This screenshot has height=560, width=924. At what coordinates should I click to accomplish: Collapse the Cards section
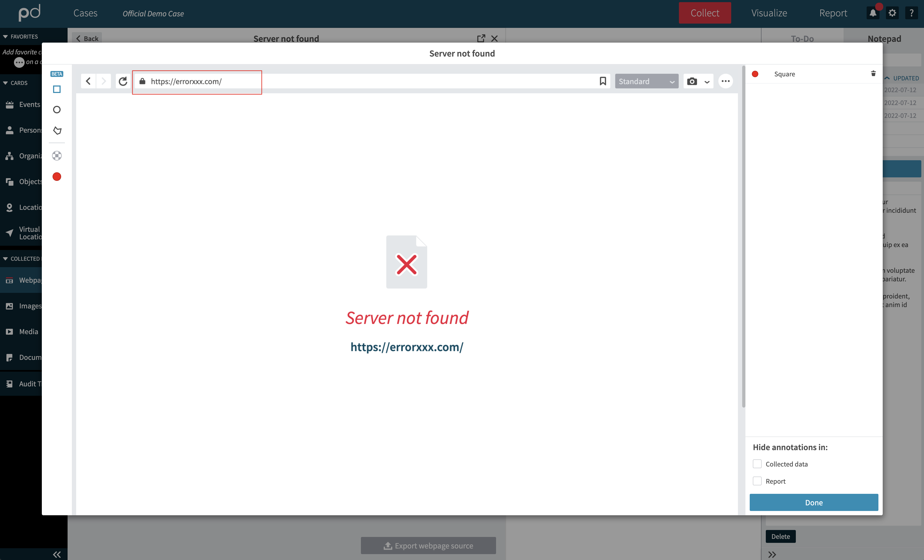(x=5, y=83)
